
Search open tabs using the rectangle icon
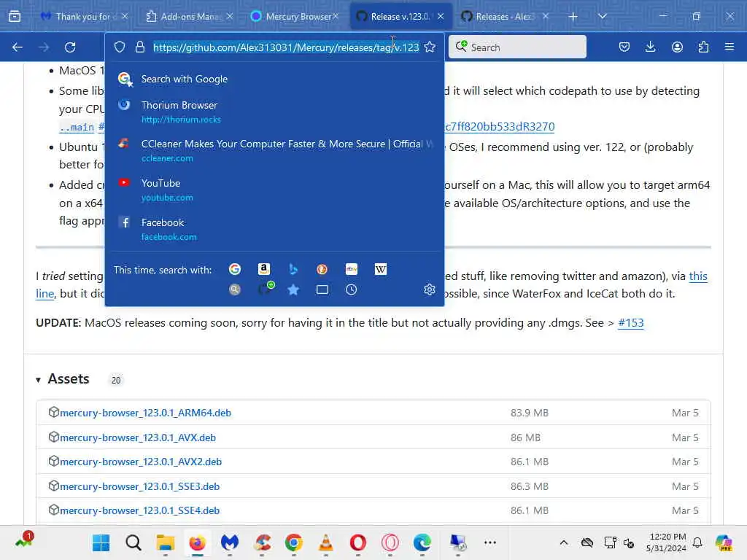[322, 289]
